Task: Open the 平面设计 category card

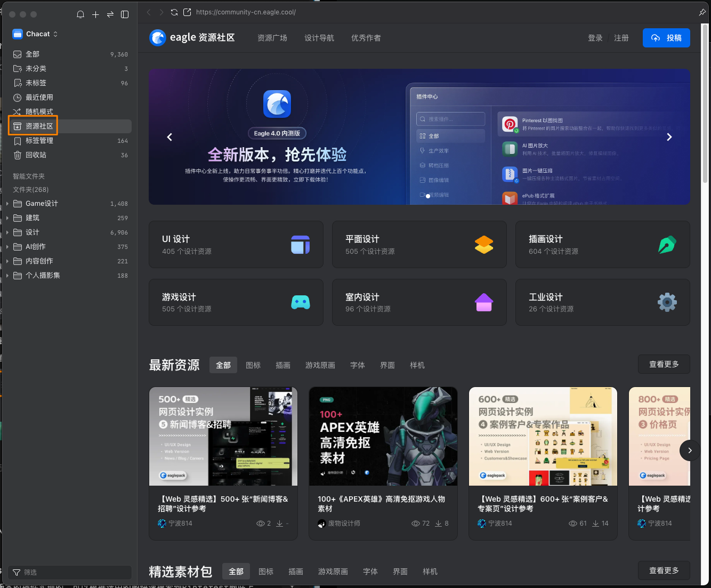Action: pos(419,245)
